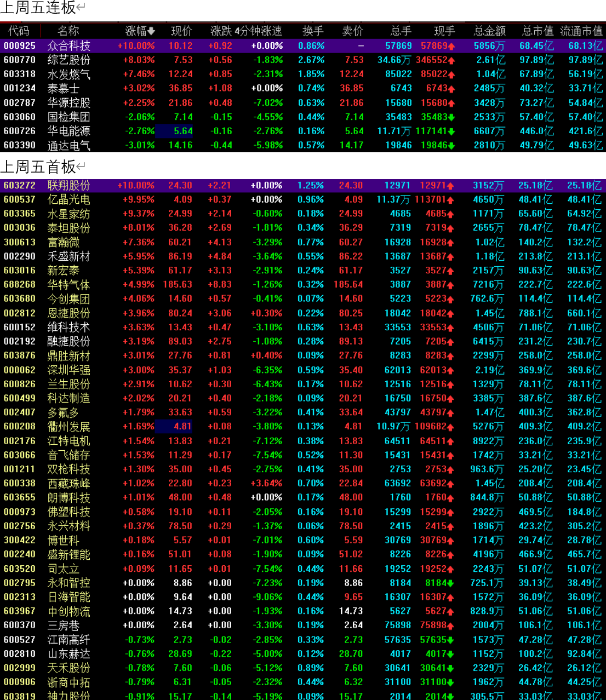
Task: Select the 禾盛新材 stock name
Action: click(x=69, y=256)
